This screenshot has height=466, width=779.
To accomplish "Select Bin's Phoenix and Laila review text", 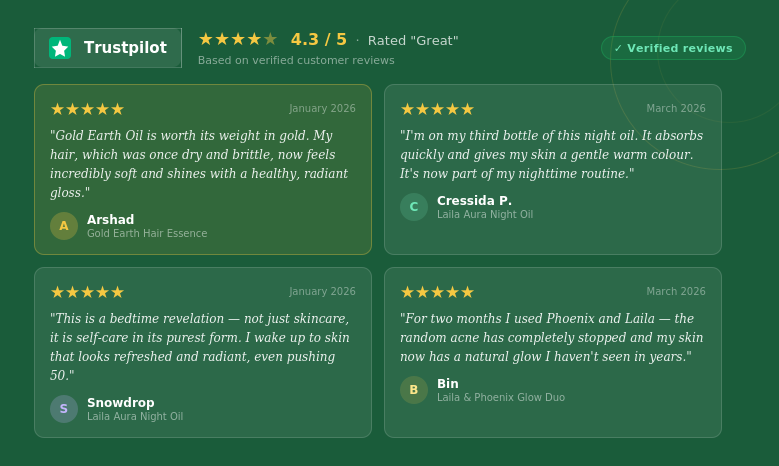I will click(x=551, y=338).
